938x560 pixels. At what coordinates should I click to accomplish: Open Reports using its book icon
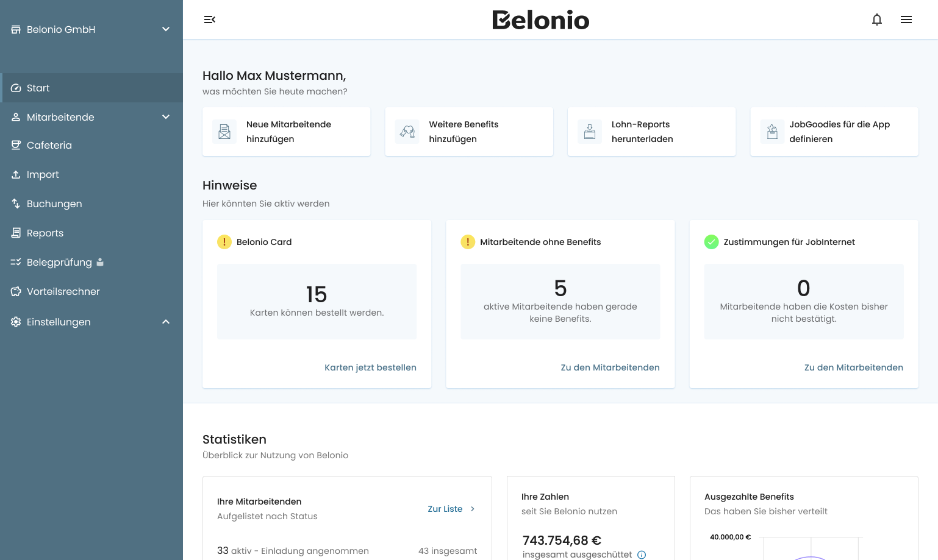15,233
